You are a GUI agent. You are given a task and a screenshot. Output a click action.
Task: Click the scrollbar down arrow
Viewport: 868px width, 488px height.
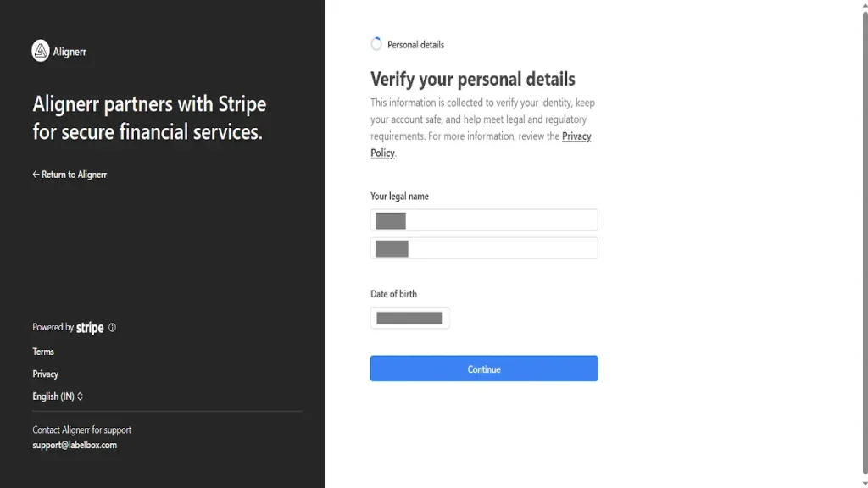pyautogui.click(x=865, y=483)
